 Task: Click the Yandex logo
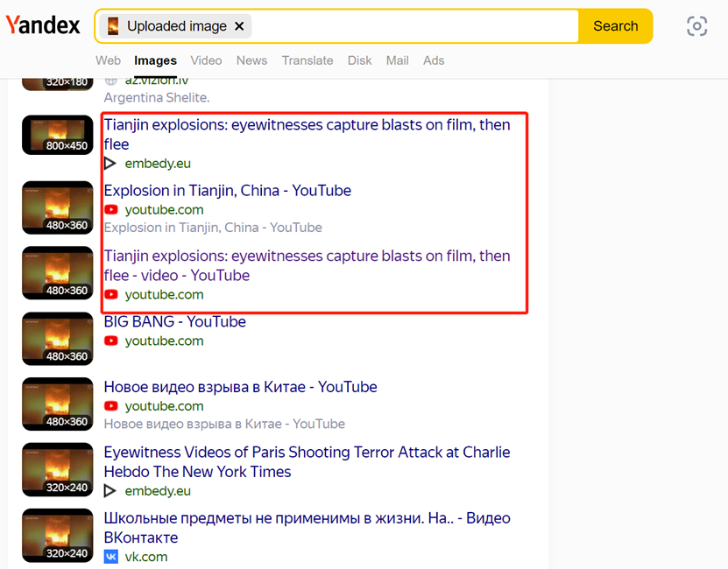point(43,25)
